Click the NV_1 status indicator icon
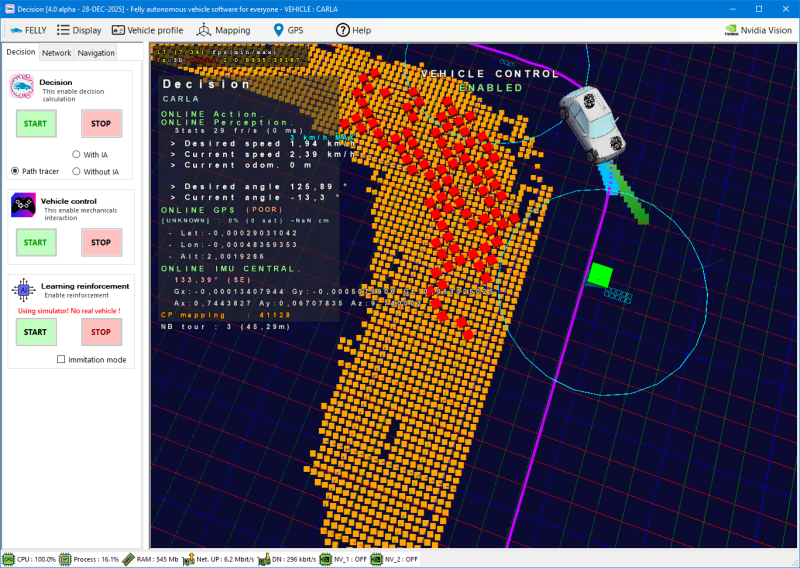Image resolution: width=800 pixels, height=568 pixels. point(326,559)
